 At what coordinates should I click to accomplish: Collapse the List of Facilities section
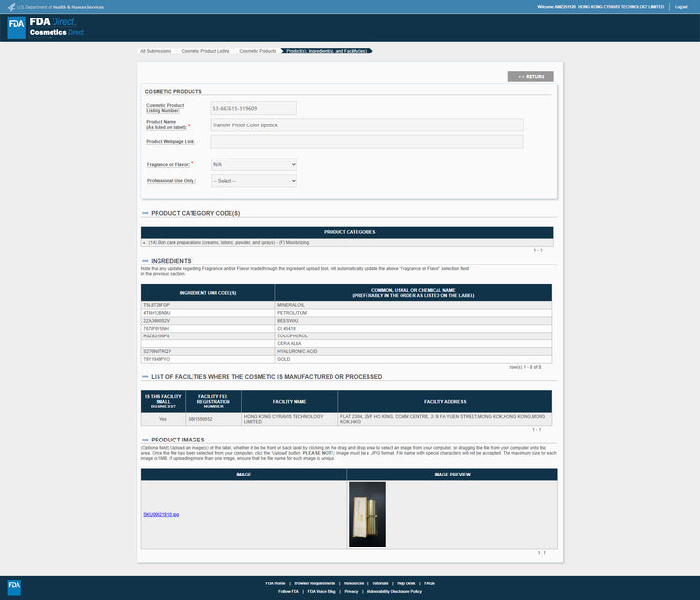(145, 377)
